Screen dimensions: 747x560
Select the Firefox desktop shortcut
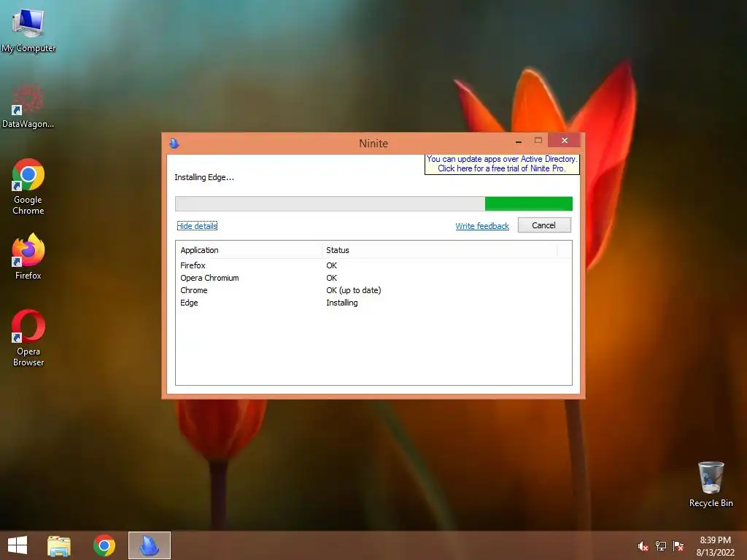(x=28, y=257)
